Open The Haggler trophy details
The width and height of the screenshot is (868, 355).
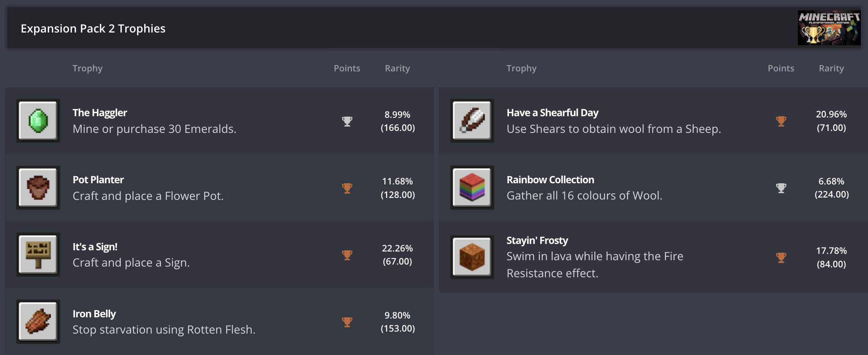tap(99, 112)
